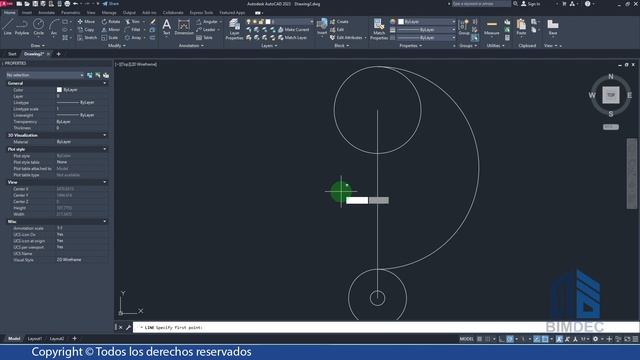Click Make Current layer button
This screenshot has height=360, width=640.
(x=293, y=30)
